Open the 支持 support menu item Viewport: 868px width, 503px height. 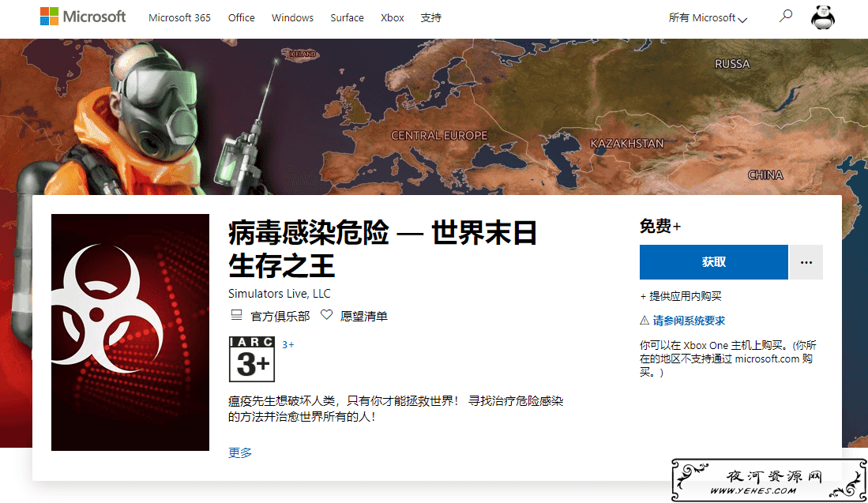[x=430, y=17]
